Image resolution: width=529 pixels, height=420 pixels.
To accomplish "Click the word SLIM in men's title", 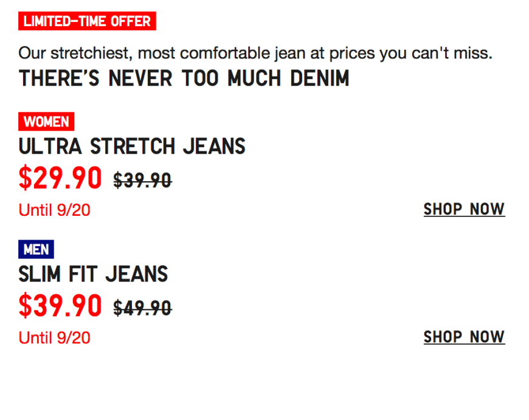I will (x=40, y=274).
